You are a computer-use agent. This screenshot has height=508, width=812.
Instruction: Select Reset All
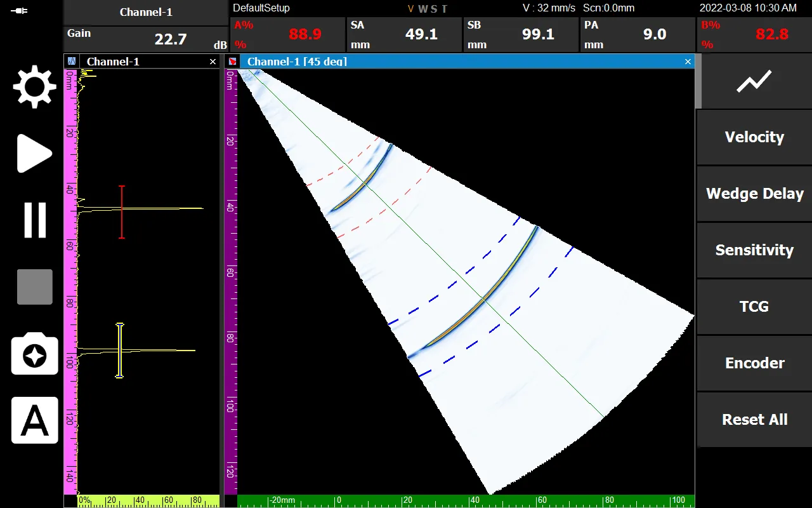[754, 420]
